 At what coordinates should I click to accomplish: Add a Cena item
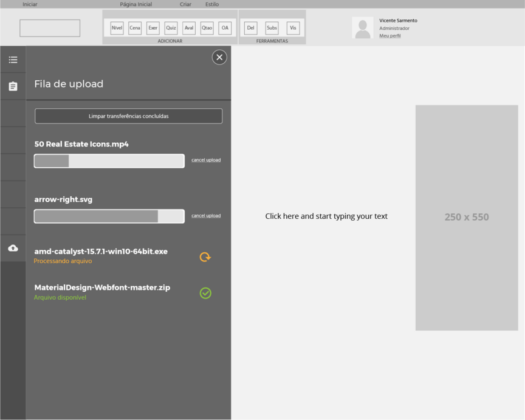click(135, 28)
